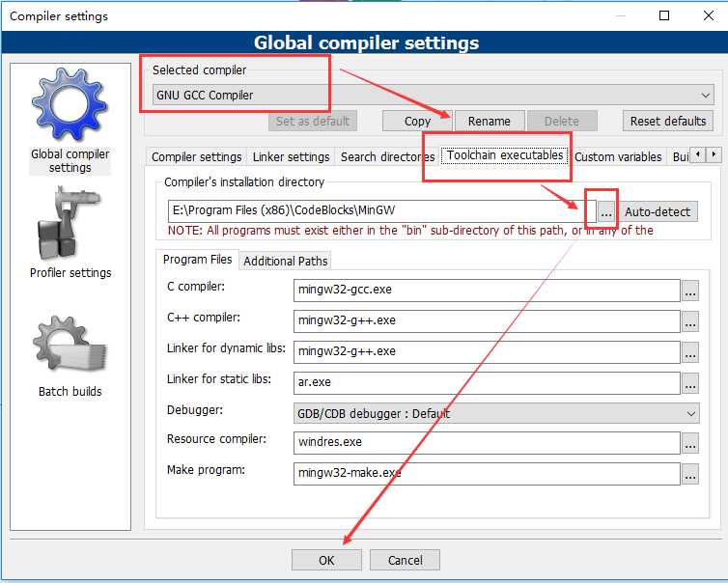Switch to Additional Paths sub-tab
The image size is (728, 583).
coord(286,262)
